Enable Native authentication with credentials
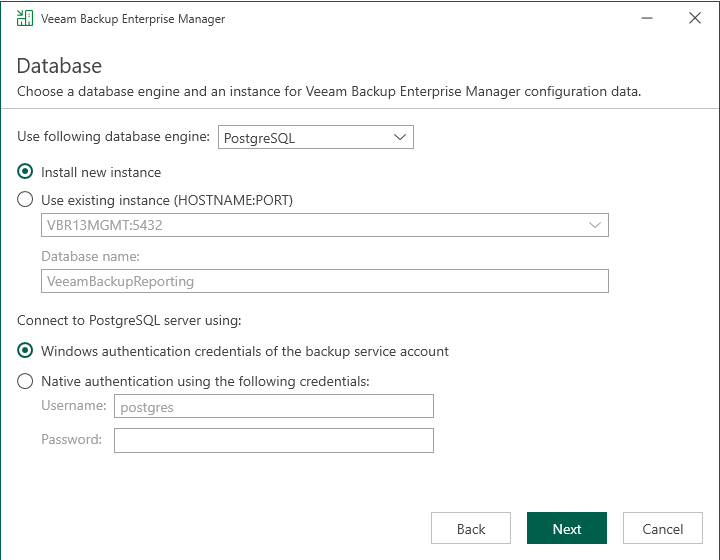This screenshot has width=720, height=560. pos(26,381)
